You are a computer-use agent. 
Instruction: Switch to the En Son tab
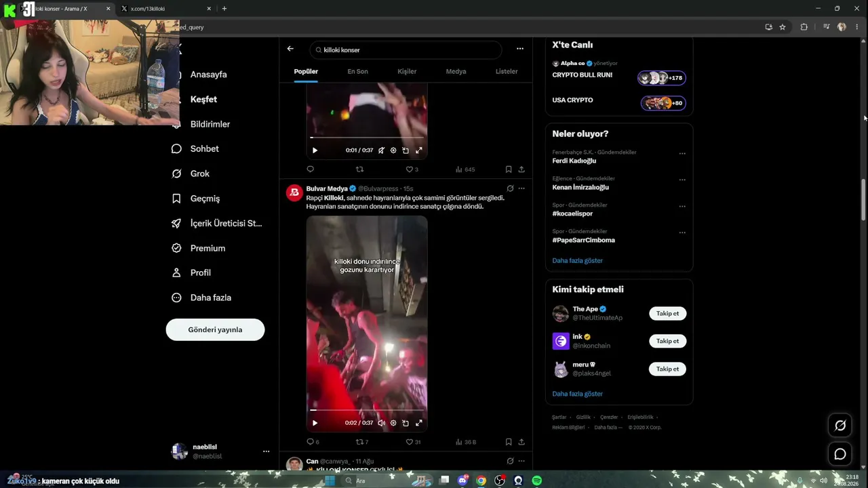(357, 71)
